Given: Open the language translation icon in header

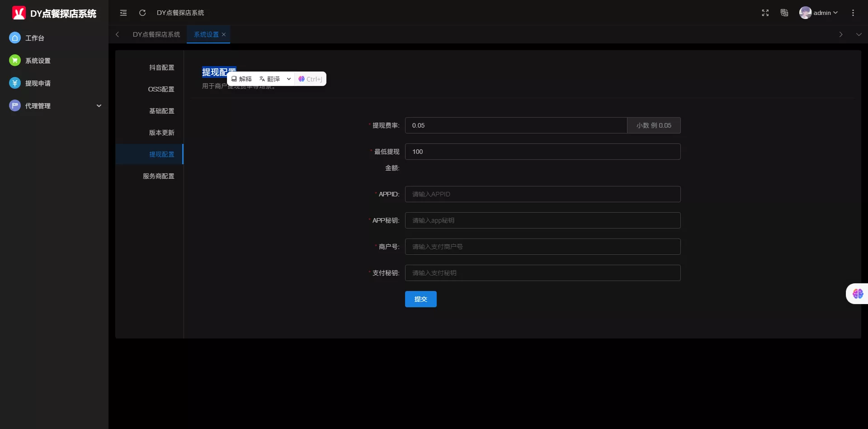Looking at the screenshot, I should tap(784, 13).
